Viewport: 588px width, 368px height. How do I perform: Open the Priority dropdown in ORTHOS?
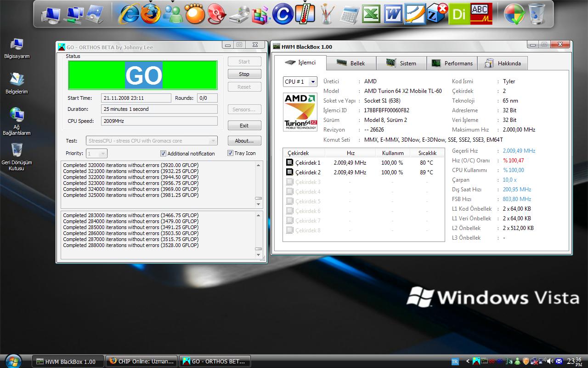click(x=96, y=154)
